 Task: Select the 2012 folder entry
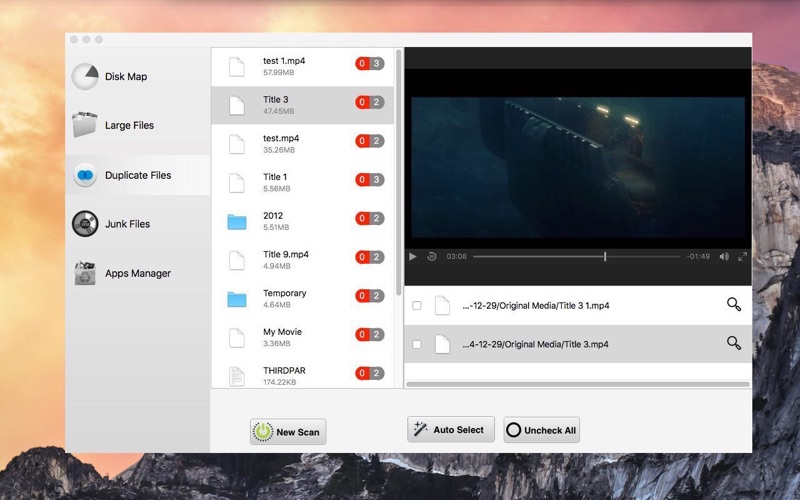click(303, 221)
